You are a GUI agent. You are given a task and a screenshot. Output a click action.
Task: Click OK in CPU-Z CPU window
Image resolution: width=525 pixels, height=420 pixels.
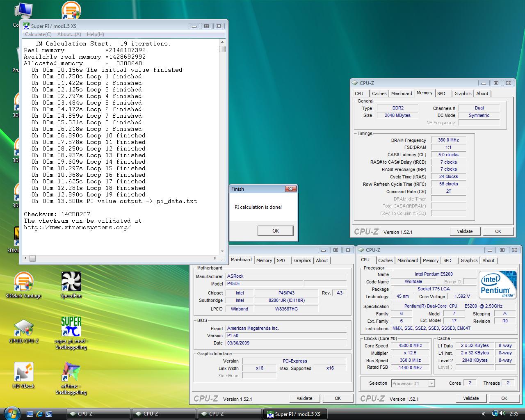[x=504, y=398]
